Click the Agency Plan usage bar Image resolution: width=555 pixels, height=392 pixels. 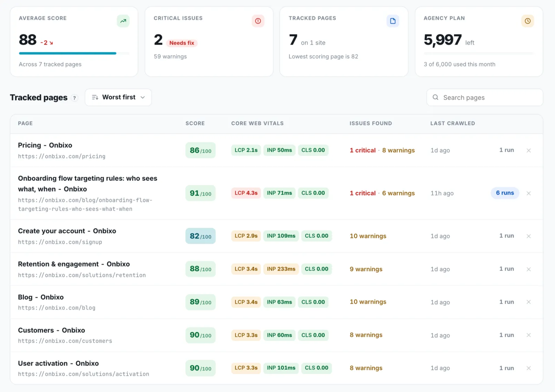pyautogui.click(x=479, y=53)
